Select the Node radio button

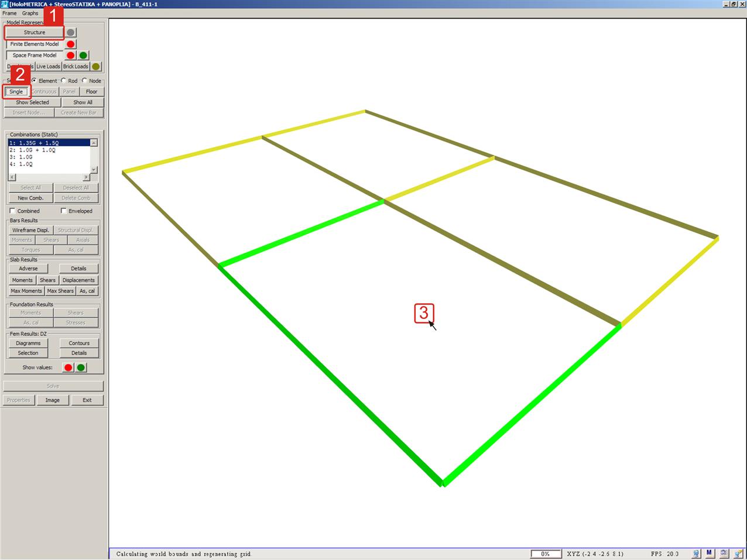pyautogui.click(x=85, y=81)
